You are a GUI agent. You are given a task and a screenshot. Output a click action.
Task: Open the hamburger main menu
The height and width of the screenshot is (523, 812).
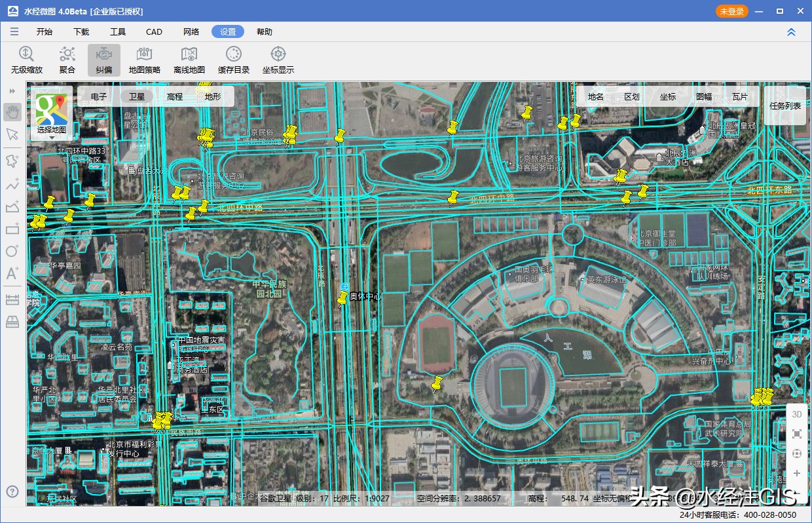[x=14, y=31]
